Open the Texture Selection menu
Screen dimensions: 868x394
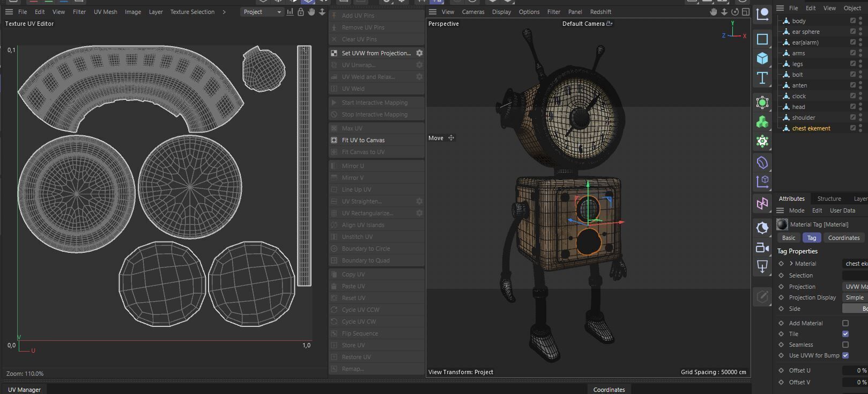pos(192,12)
